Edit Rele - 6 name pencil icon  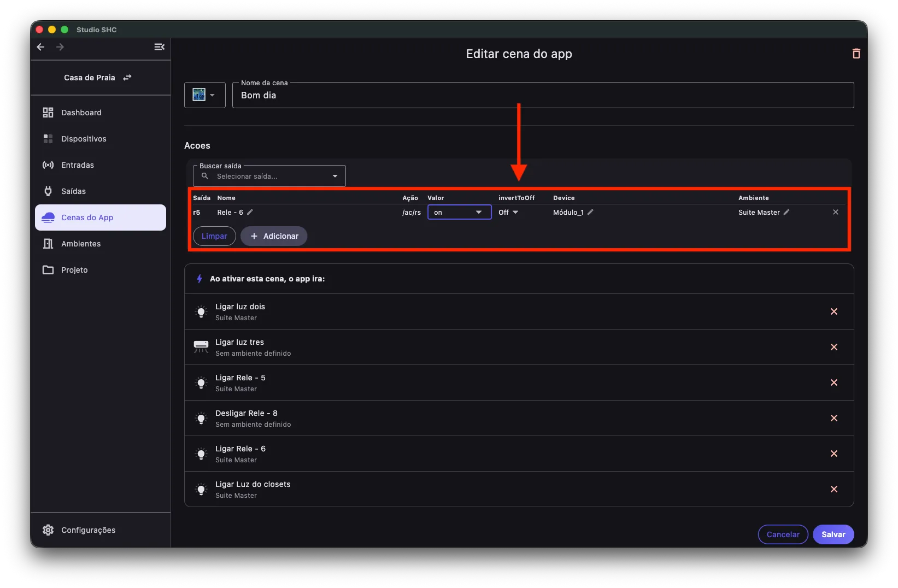pyautogui.click(x=250, y=212)
